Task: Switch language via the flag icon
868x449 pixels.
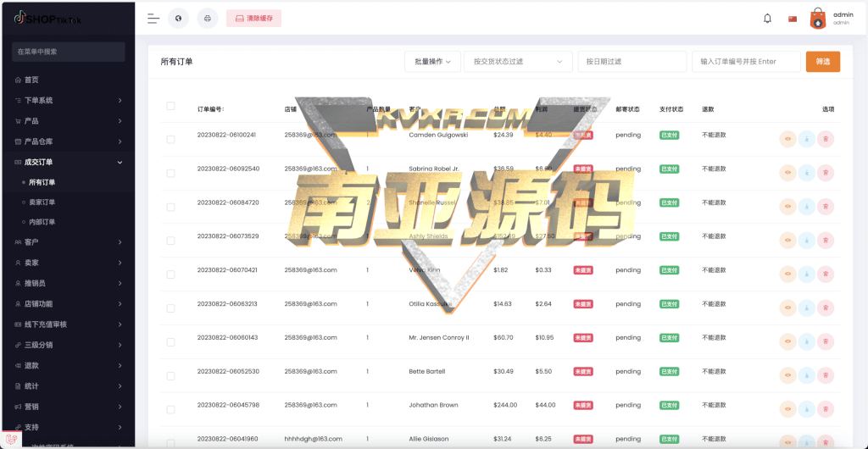Action: coord(793,19)
